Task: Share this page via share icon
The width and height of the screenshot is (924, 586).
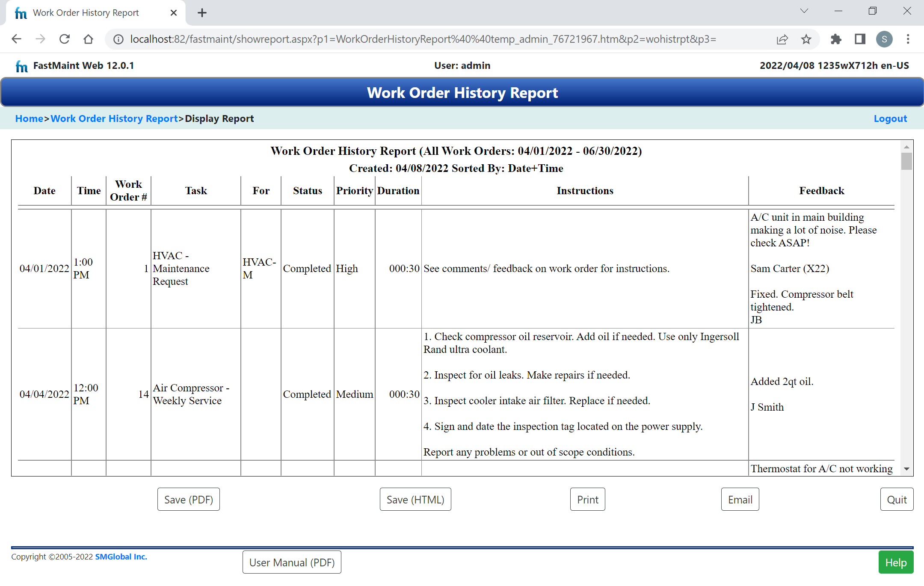Action: [782, 39]
